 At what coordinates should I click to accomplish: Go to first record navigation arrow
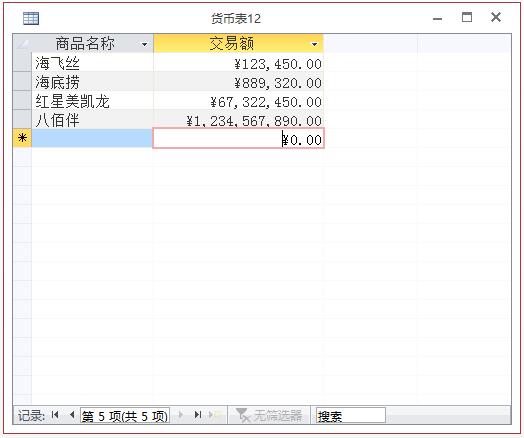(55, 415)
